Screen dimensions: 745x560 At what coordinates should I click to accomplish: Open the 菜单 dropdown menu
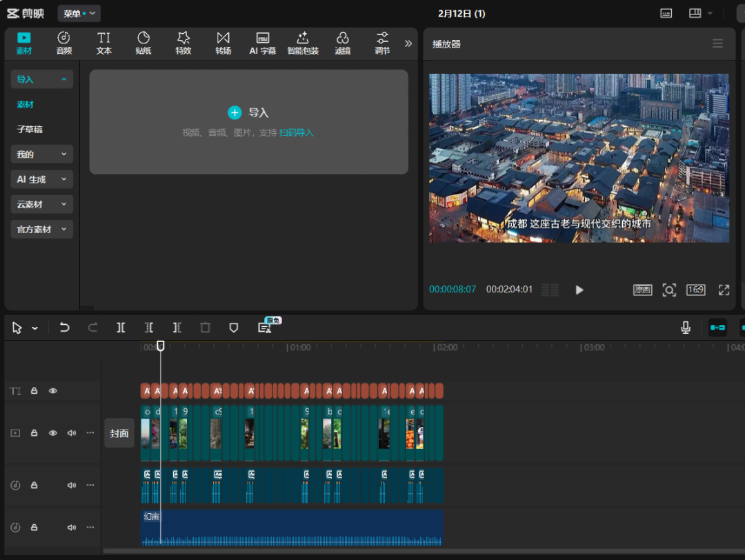tap(79, 13)
